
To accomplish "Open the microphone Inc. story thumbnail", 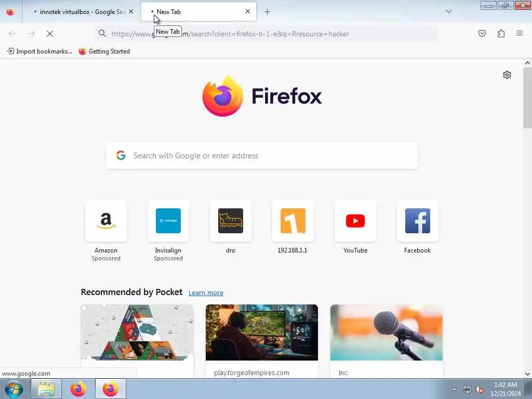I will [387, 332].
